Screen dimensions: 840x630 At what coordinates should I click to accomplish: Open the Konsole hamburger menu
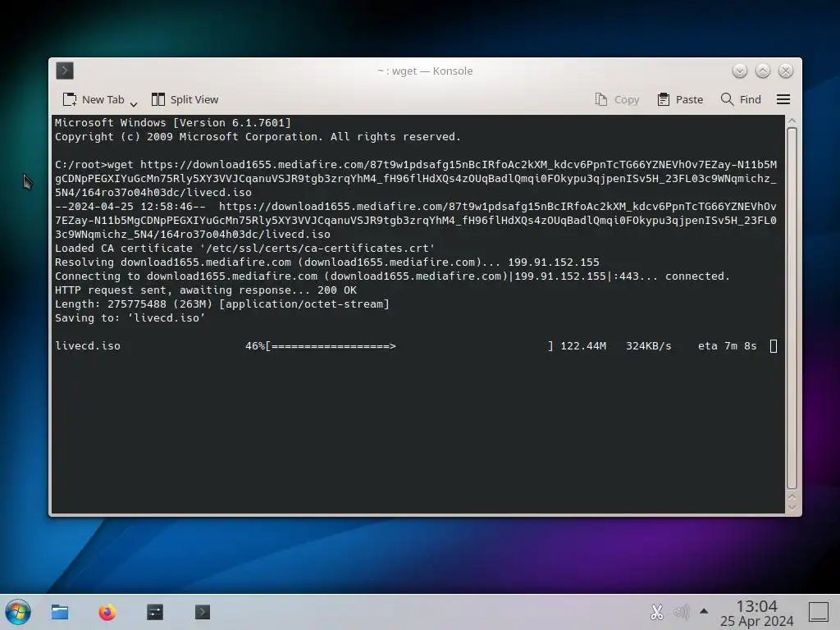783,99
